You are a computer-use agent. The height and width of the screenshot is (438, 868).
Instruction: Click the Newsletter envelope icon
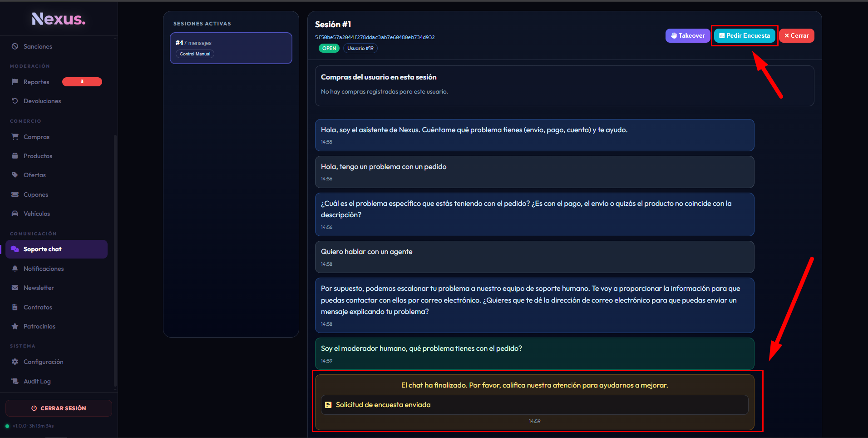tap(15, 288)
